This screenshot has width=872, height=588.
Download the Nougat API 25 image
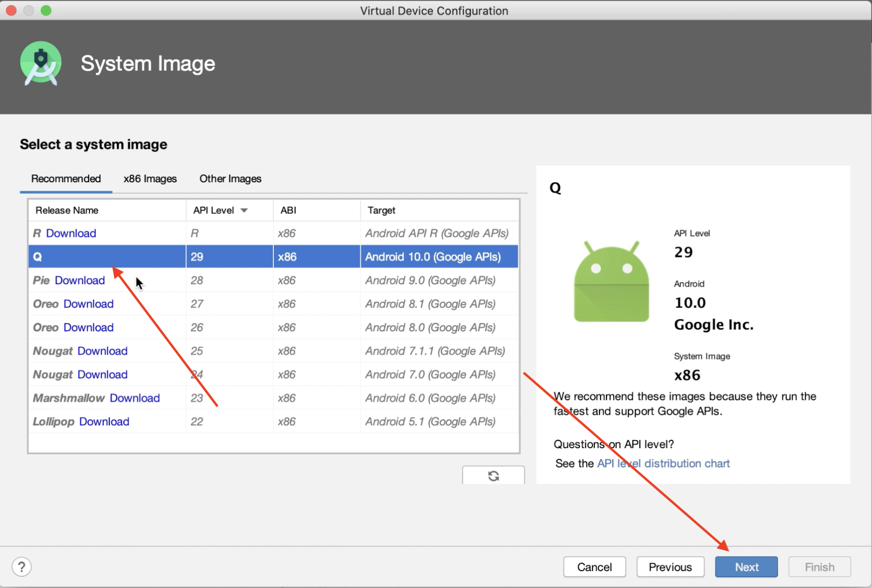pyautogui.click(x=102, y=351)
